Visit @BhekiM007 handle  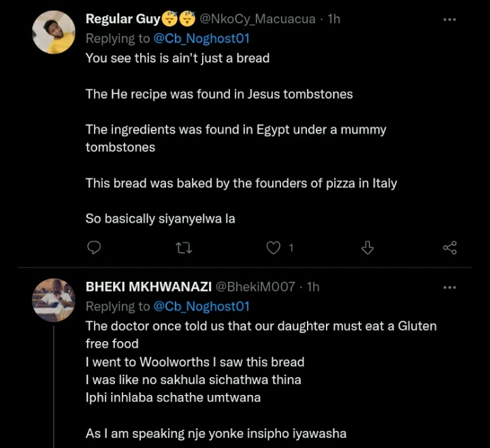click(x=256, y=287)
